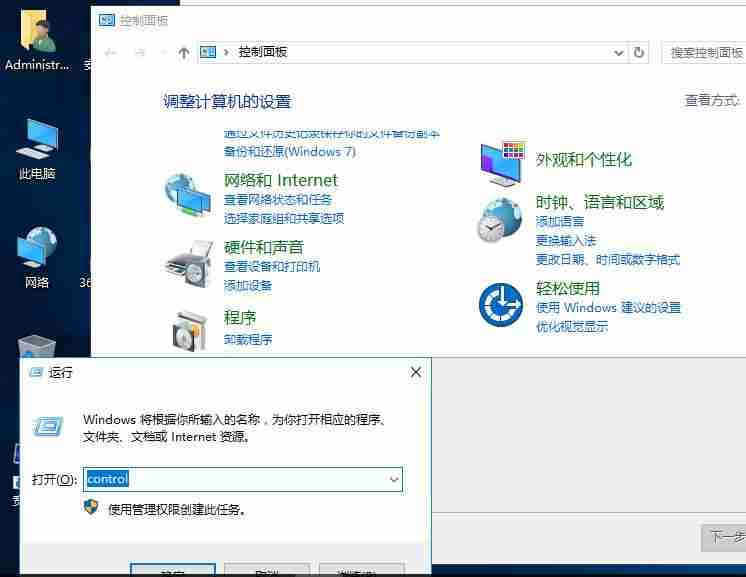The width and height of the screenshot is (746, 577).
Task: Open 网络和 Internet category
Action: (281, 180)
